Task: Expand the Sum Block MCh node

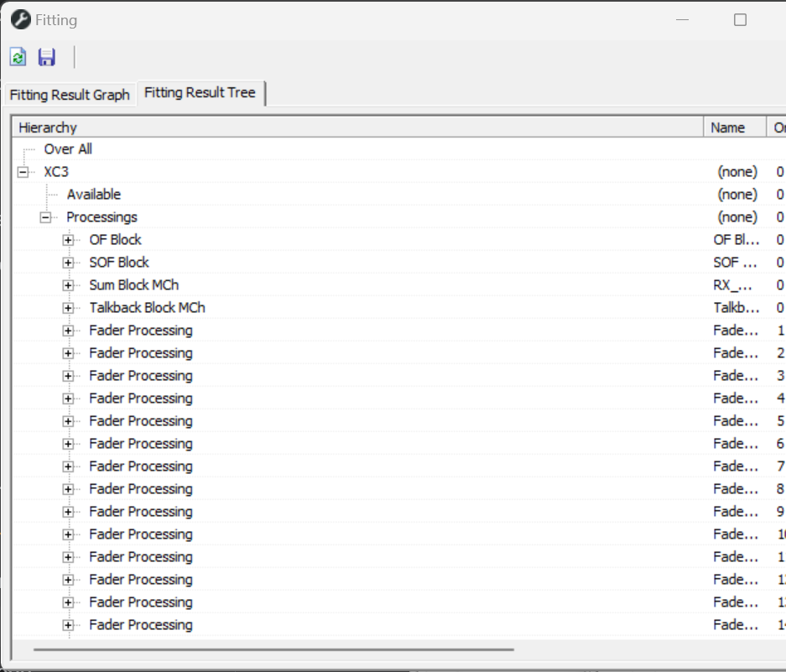Action: pyautogui.click(x=68, y=285)
